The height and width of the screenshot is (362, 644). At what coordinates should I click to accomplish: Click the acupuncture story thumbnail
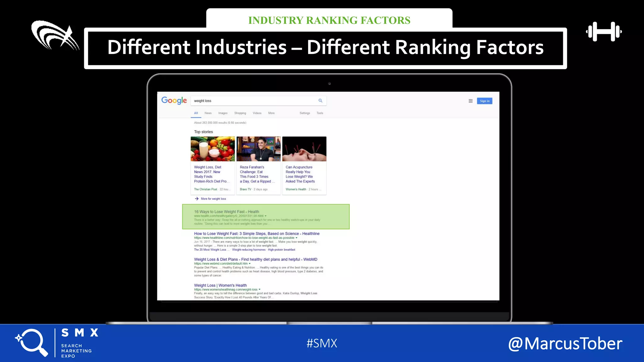(304, 149)
